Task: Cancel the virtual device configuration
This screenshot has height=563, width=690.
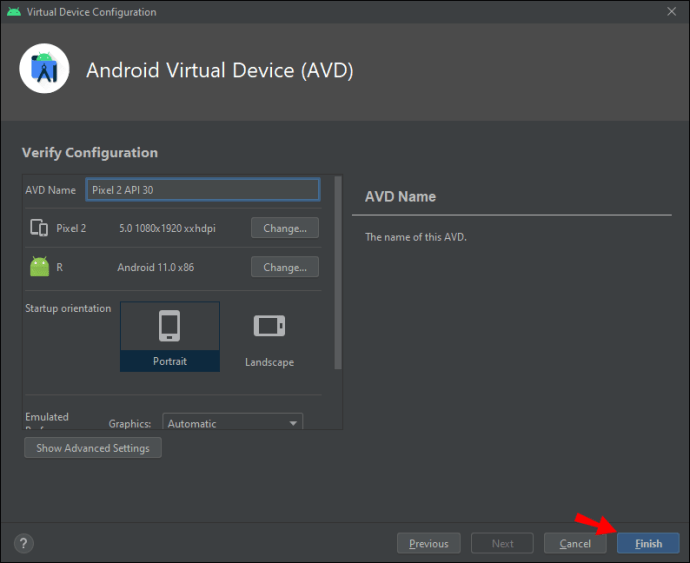Action: point(575,544)
